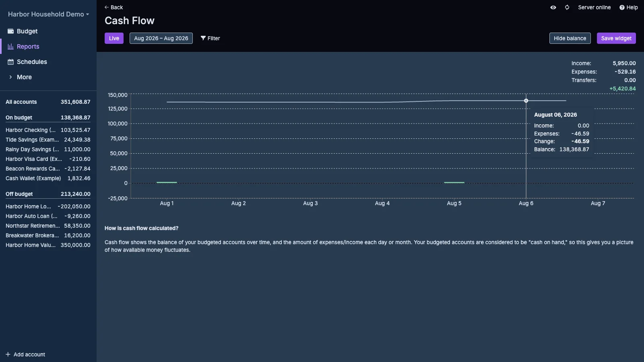
Task: Click the +5,420.84 net total
Action: (x=623, y=88)
